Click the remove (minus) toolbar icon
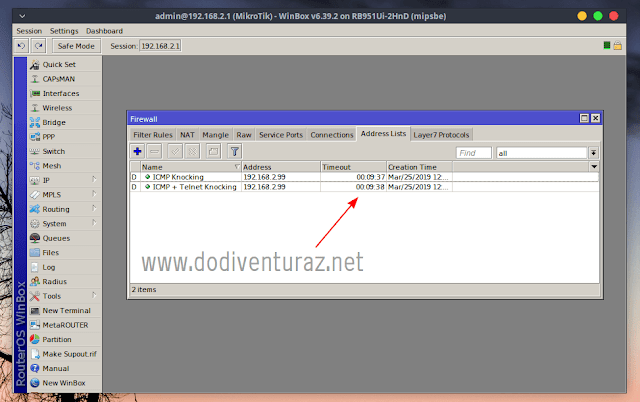The image size is (640, 402). 155,151
